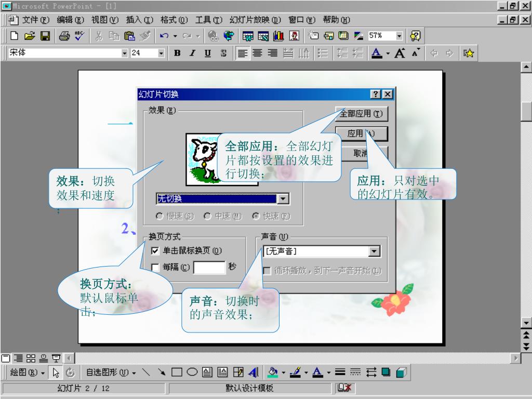Insert clip art picture icon
532x399 pixels.
pos(294,36)
